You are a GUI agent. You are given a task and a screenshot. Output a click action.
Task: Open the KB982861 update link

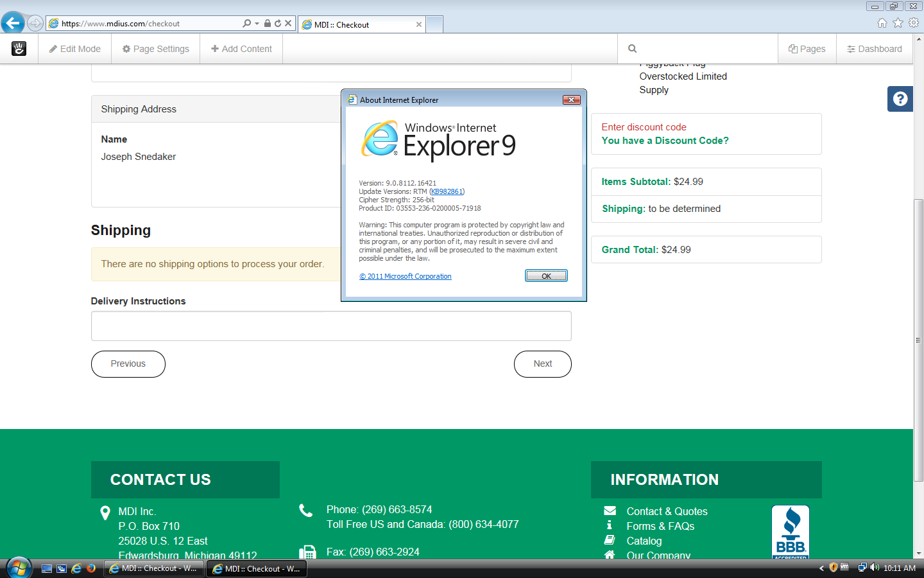447,191
